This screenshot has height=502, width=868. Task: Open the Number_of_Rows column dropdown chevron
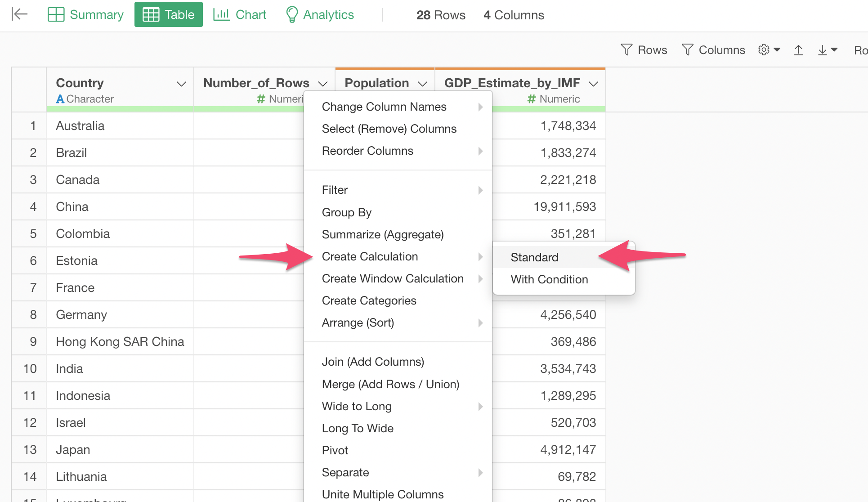pos(322,84)
